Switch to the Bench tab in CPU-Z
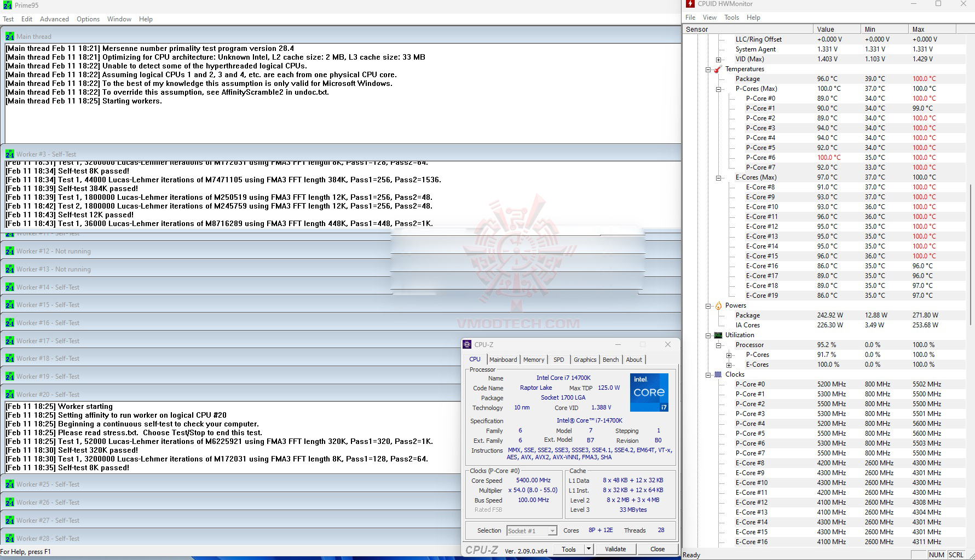This screenshot has height=560, width=975. pyautogui.click(x=610, y=360)
